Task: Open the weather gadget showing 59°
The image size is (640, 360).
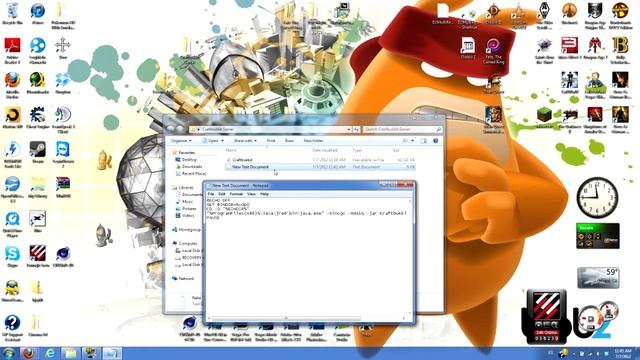Action: tap(598, 278)
